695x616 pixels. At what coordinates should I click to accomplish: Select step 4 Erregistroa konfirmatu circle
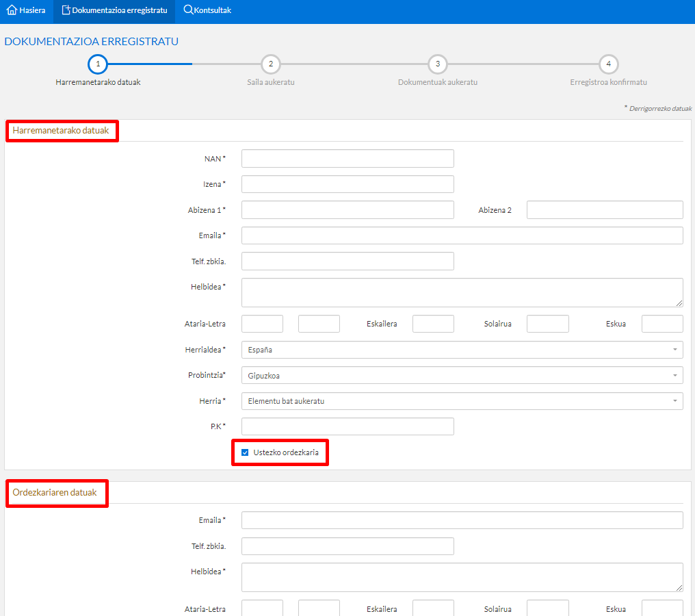[608, 64]
